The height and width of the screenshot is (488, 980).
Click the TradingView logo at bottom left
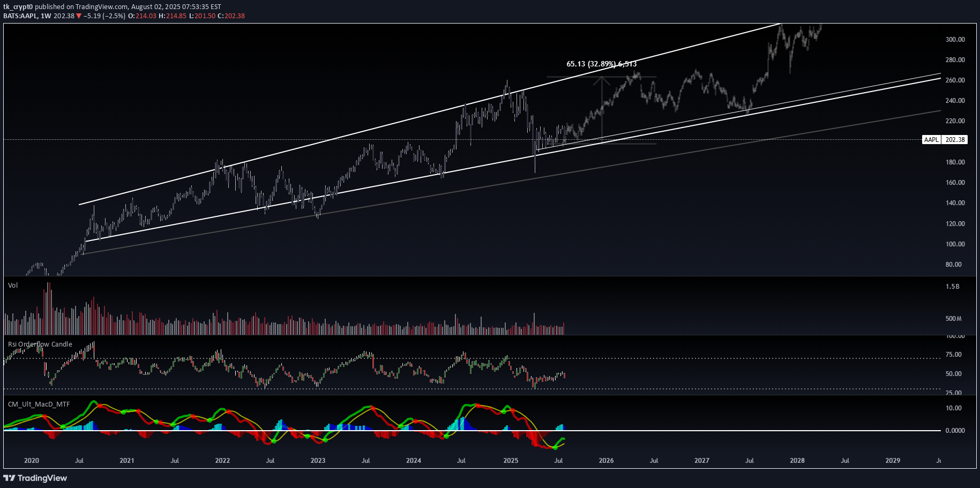coord(35,478)
